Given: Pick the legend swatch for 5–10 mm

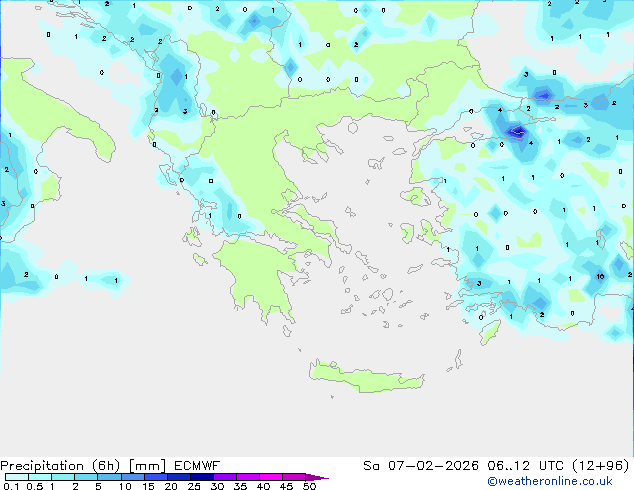Looking at the screenshot, I should [109, 477].
